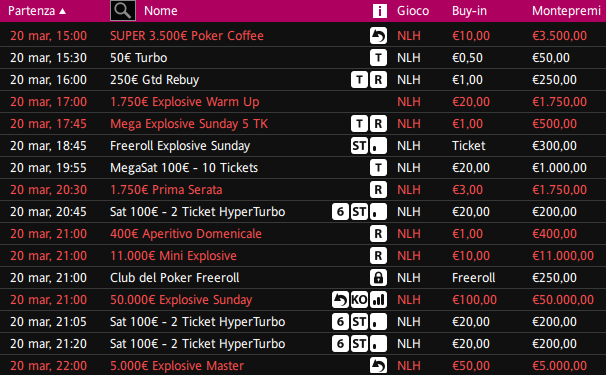Click 6-max icon on 21:20 Sat 100€ row
The image size is (606, 375).
tap(340, 344)
